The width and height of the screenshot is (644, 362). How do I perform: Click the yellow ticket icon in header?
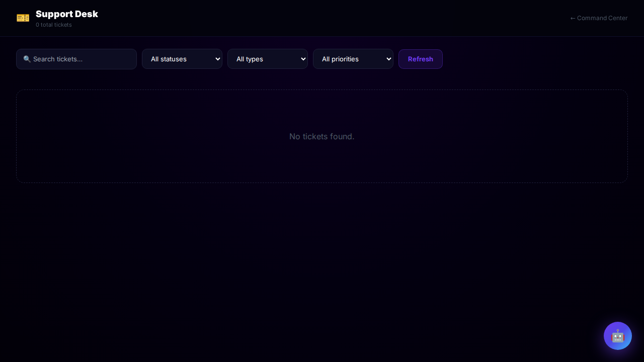(23, 18)
